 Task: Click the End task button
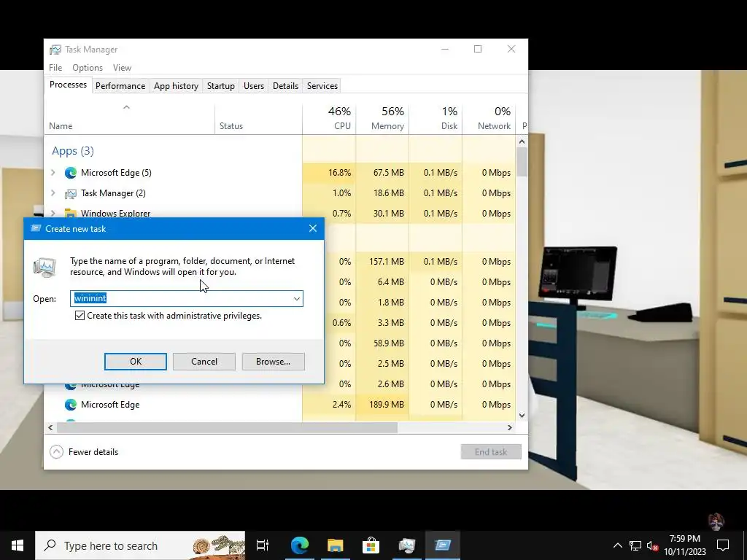[x=491, y=452]
